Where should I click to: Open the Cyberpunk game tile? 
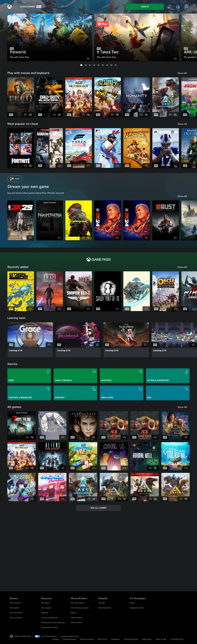pos(79,220)
